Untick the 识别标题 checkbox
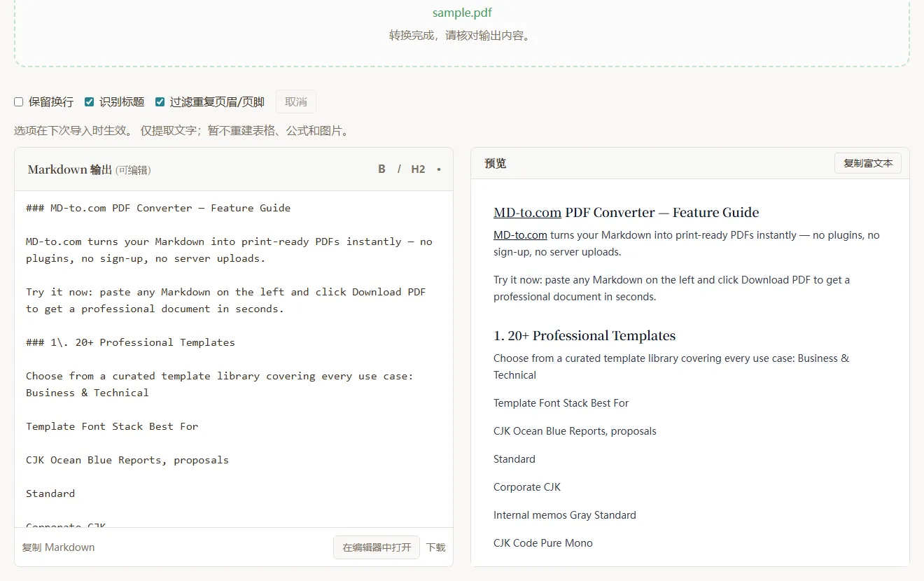This screenshot has height=581, width=924. pos(90,102)
